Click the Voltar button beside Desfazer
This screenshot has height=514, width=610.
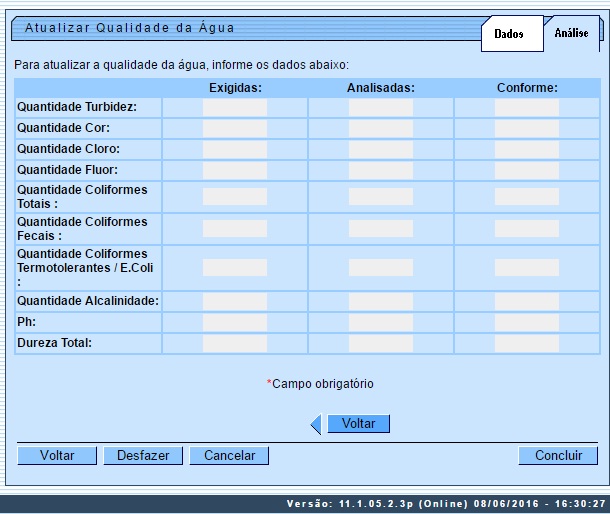point(57,456)
